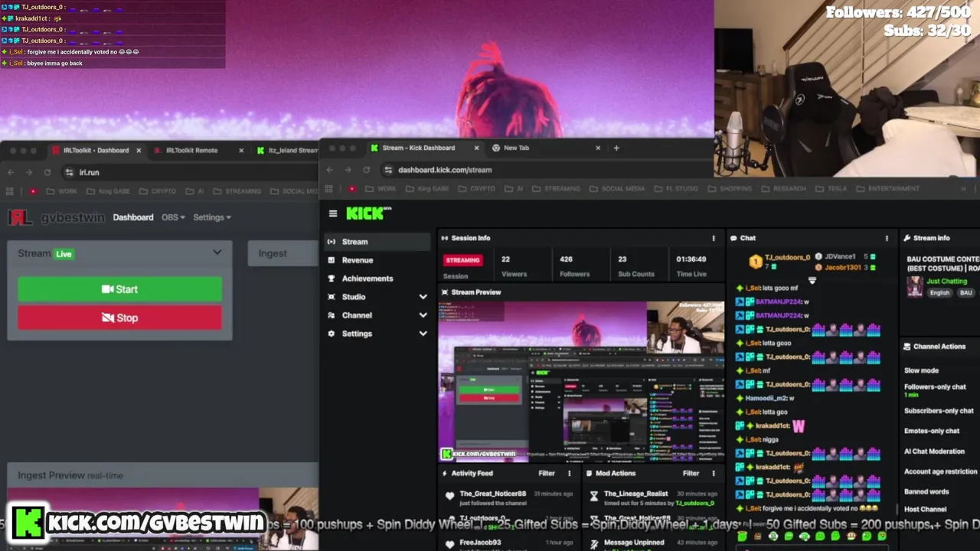Toggle Account age restriction
Screen dimensions: 980x551
[941, 472]
